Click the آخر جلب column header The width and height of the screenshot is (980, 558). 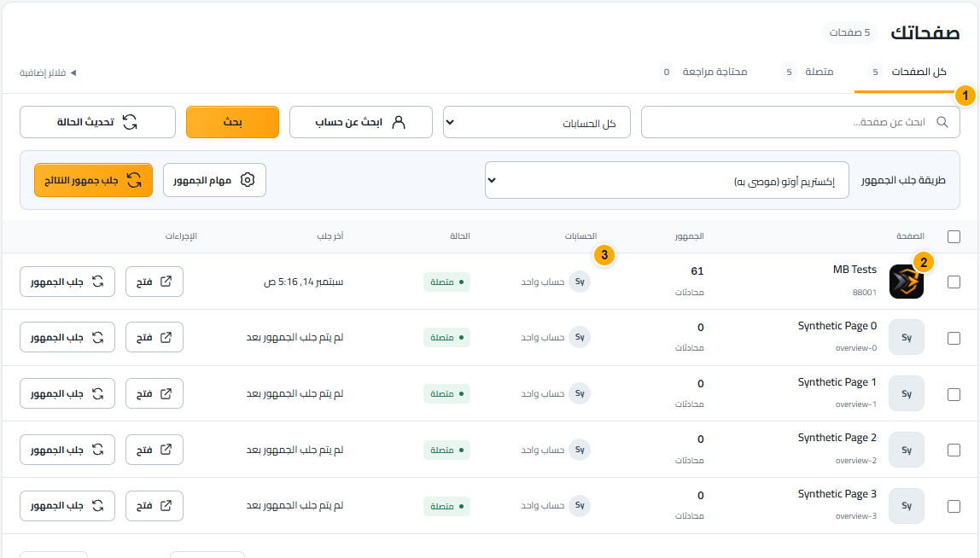(x=330, y=236)
